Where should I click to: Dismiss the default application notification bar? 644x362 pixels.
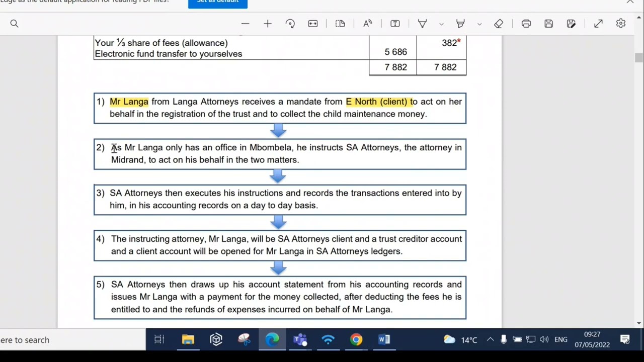(x=630, y=2)
